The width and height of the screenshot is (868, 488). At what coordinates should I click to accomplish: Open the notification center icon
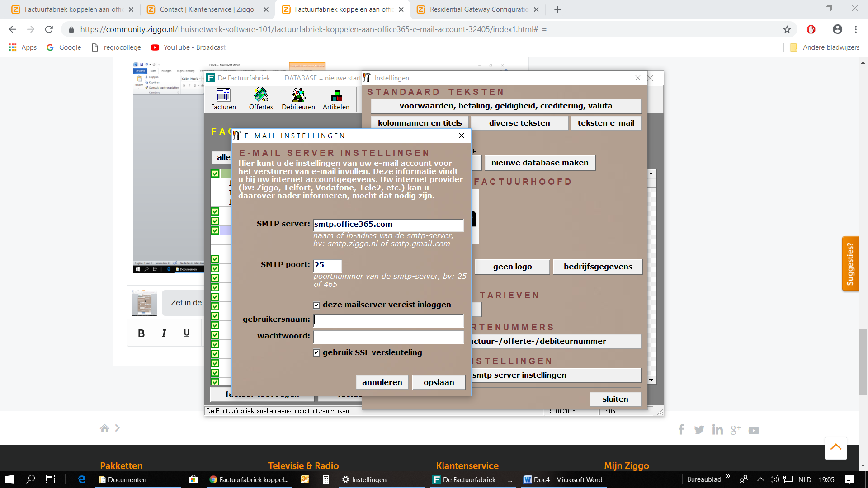[849, 479]
